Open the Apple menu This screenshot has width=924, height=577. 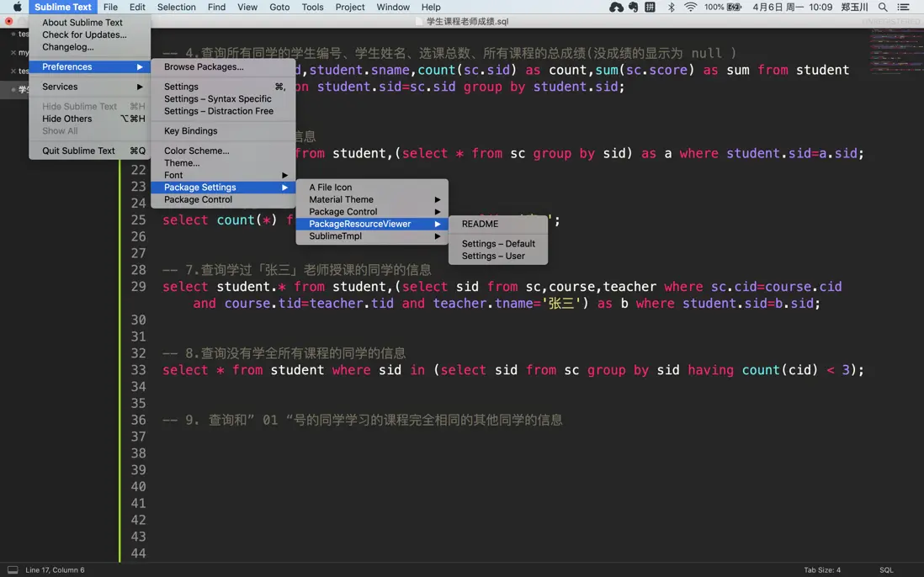pyautogui.click(x=17, y=7)
